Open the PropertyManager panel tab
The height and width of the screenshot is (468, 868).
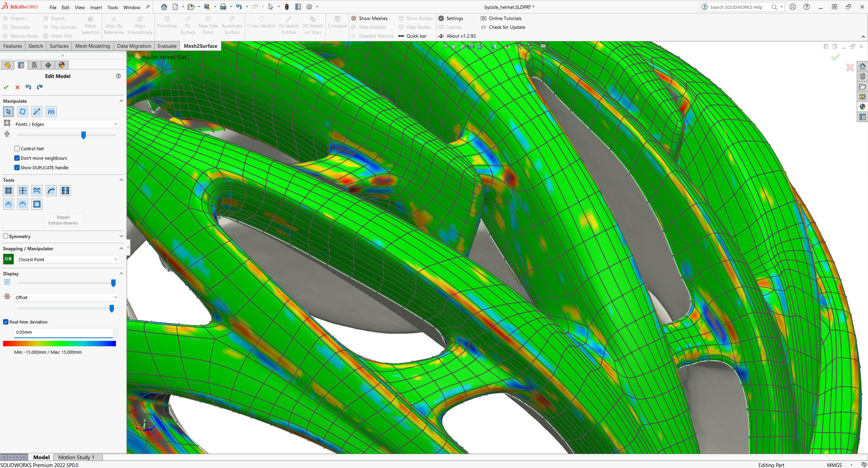tap(21, 65)
